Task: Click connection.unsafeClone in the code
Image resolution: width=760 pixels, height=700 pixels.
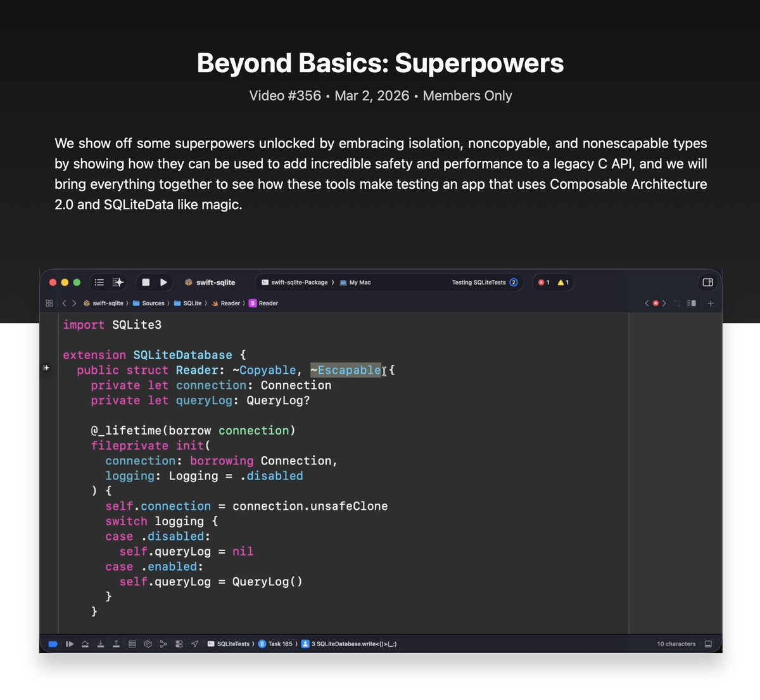Action: (x=310, y=506)
